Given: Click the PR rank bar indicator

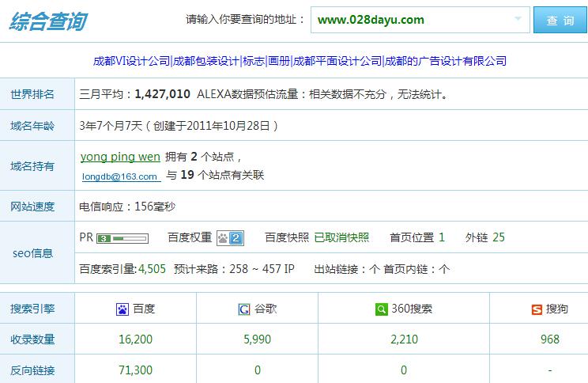Looking at the screenshot, I should [x=122, y=237].
